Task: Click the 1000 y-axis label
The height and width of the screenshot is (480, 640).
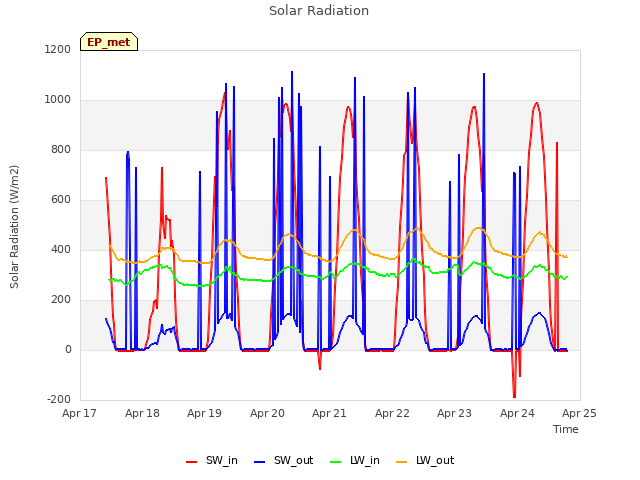Action: coord(58,100)
